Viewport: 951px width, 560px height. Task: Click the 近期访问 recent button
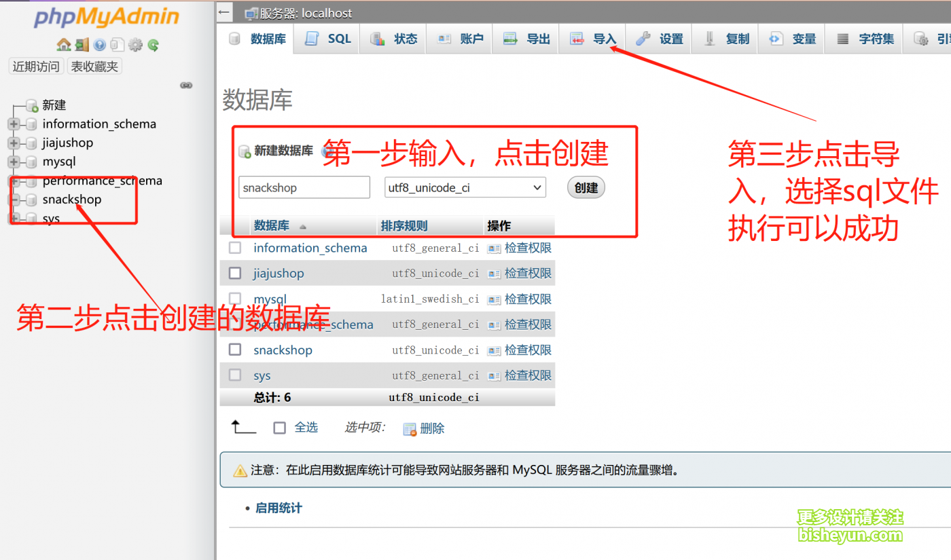click(36, 67)
